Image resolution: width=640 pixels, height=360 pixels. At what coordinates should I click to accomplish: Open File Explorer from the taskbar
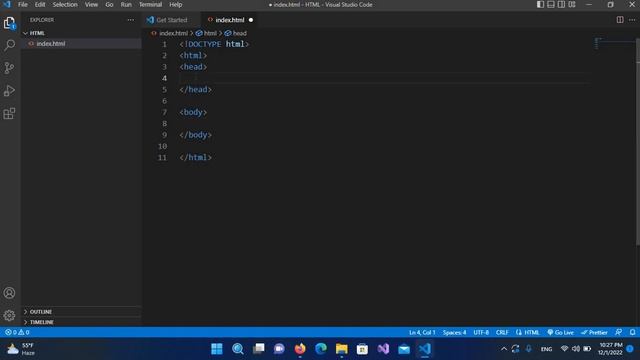(x=342, y=349)
